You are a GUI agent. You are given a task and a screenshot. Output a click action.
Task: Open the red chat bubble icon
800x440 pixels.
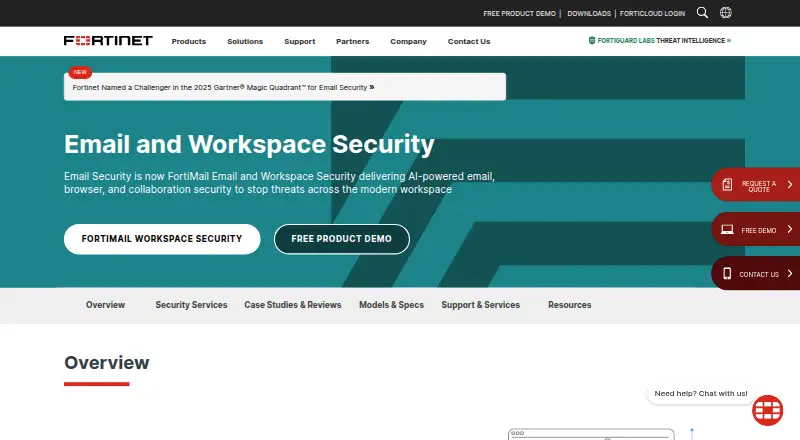(767, 410)
